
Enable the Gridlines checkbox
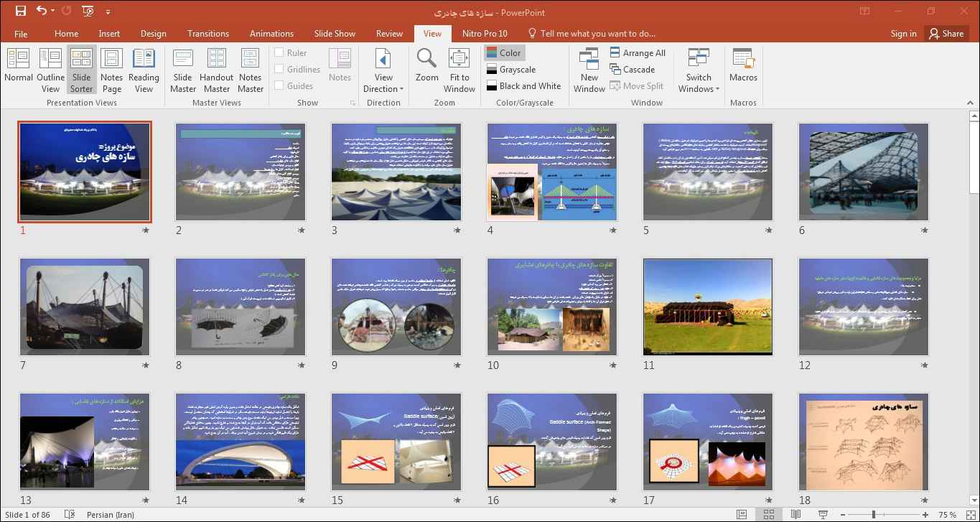click(279, 69)
